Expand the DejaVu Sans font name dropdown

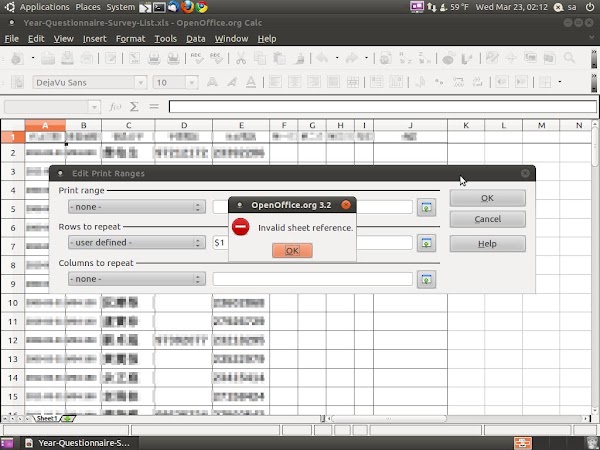click(140, 82)
